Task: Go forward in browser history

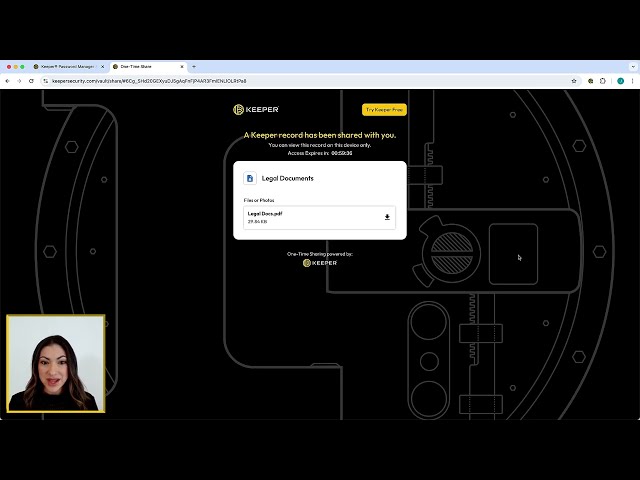Action: 19,81
